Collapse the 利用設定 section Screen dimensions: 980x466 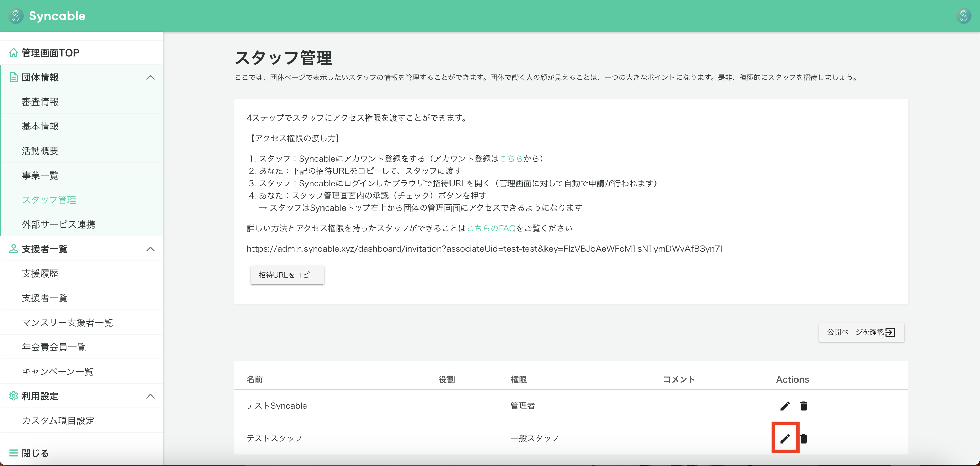pos(151,396)
